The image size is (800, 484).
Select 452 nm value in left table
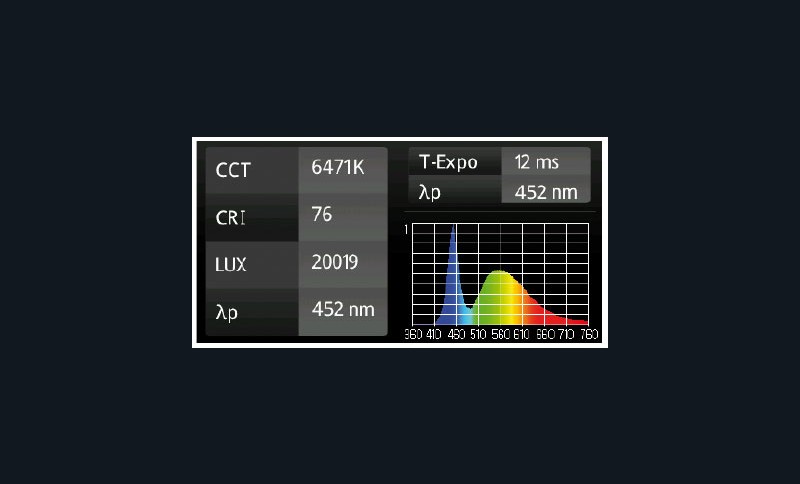tap(342, 309)
